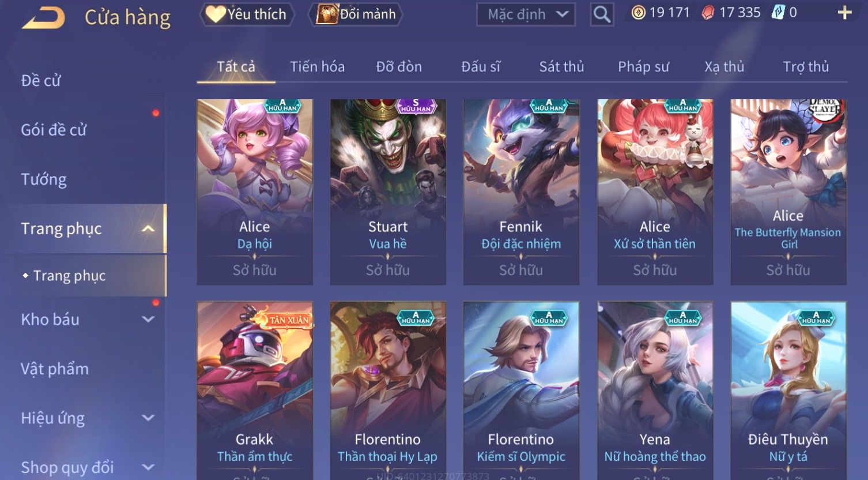
Task: Open Đổi mảnh with chest icon
Action: pyautogui.click(x=356, y=14)
